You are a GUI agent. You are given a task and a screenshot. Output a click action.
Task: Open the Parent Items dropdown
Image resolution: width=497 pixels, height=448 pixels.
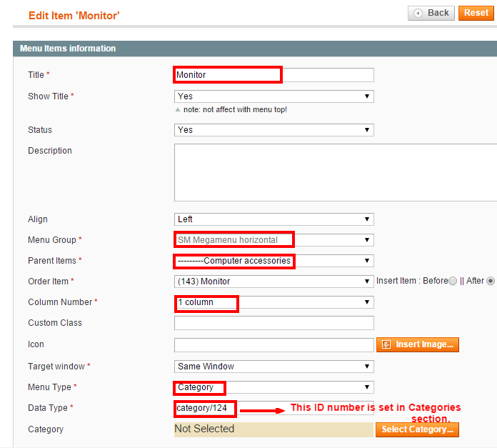coord(274,261)
